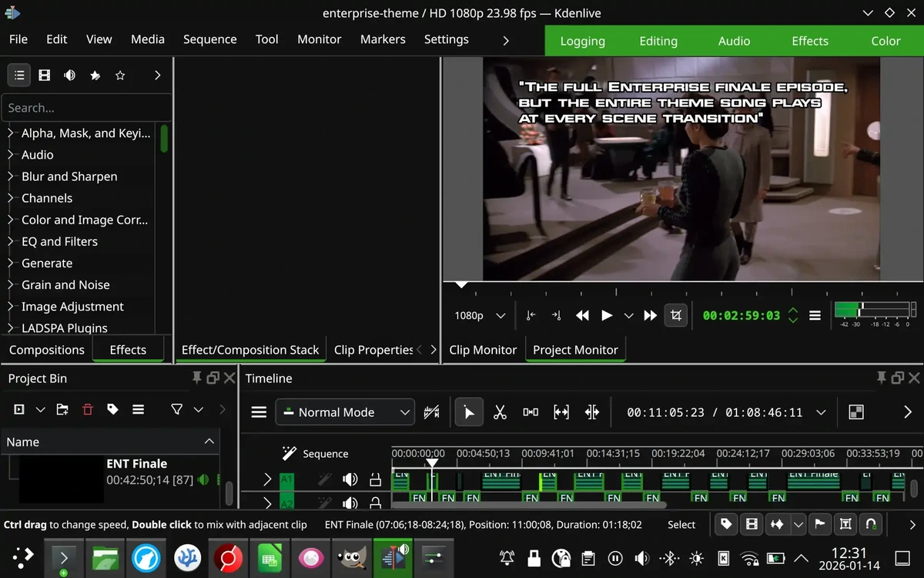924x578 pixels.
Task: Open the timeline hamburger menu
Action: [x=258, y=412]
